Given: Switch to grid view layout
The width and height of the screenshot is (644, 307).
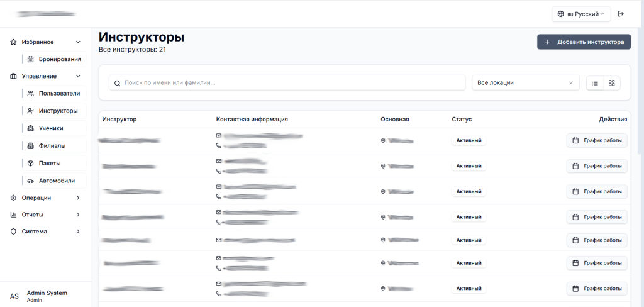Looking at the screenshot, I should point(611,82).
